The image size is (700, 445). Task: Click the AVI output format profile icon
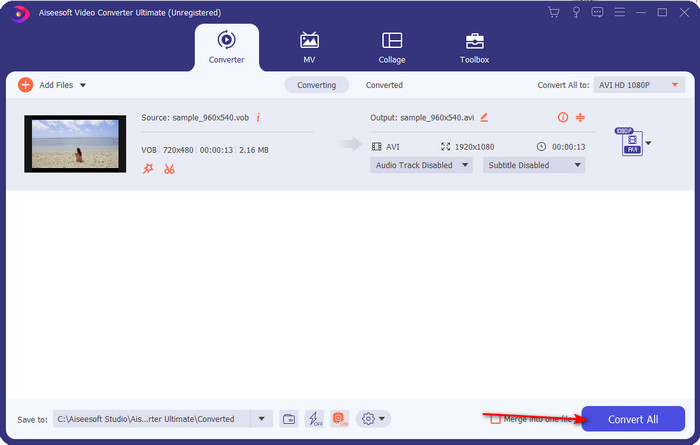pyautogui.click(x=631, y=142)
